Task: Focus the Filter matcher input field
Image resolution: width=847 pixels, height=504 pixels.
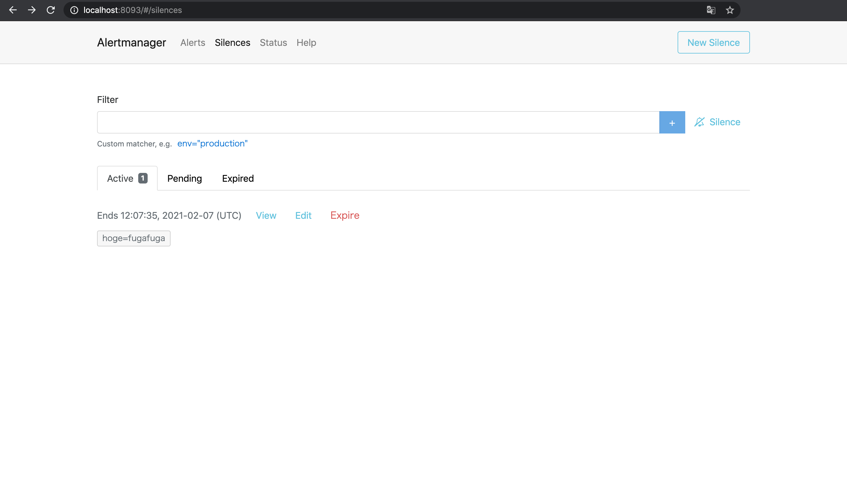Action: 378,122
